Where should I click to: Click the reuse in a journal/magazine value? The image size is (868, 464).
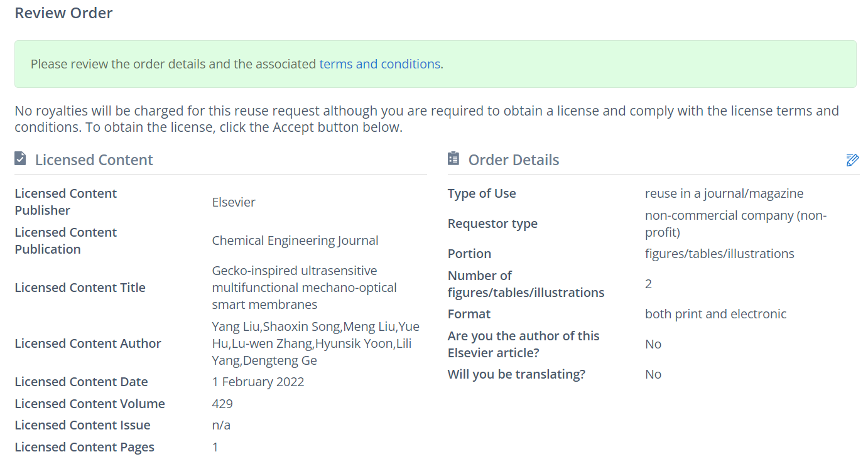click(724, 193)
